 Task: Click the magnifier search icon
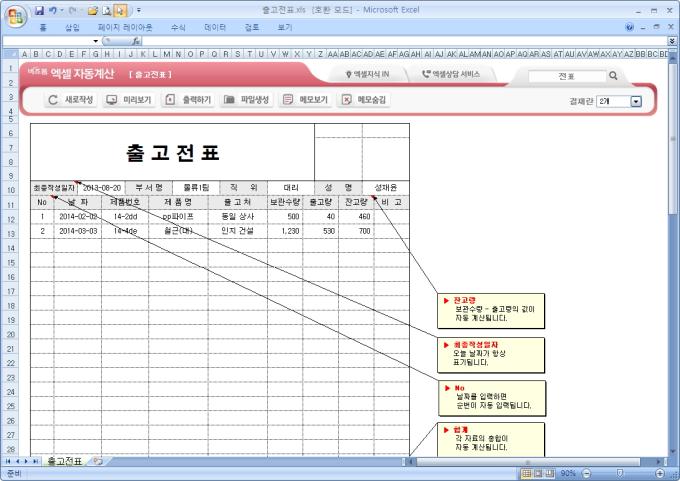point(613,75)
